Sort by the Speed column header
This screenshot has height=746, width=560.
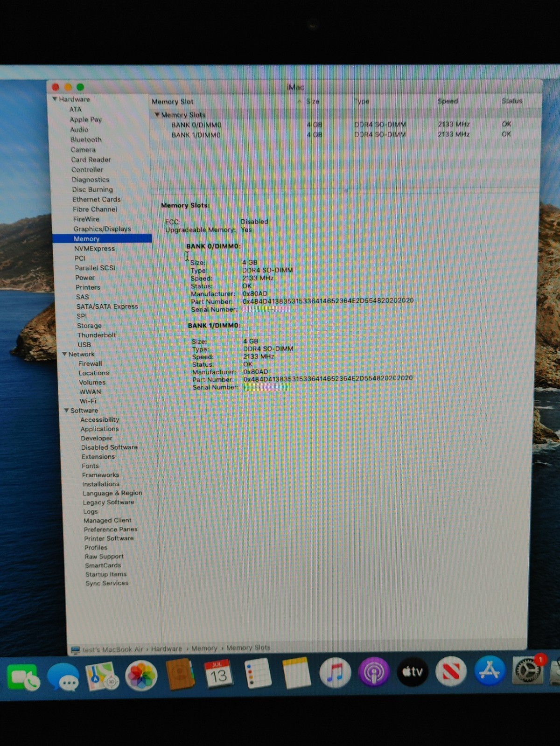448,101
